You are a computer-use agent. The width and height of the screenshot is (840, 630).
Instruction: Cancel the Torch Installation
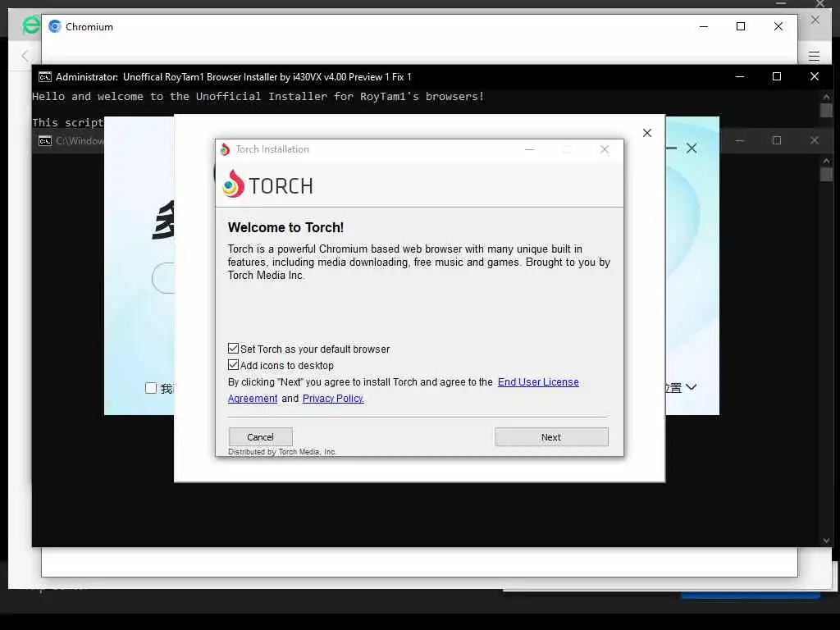click(x=260, y=437)
